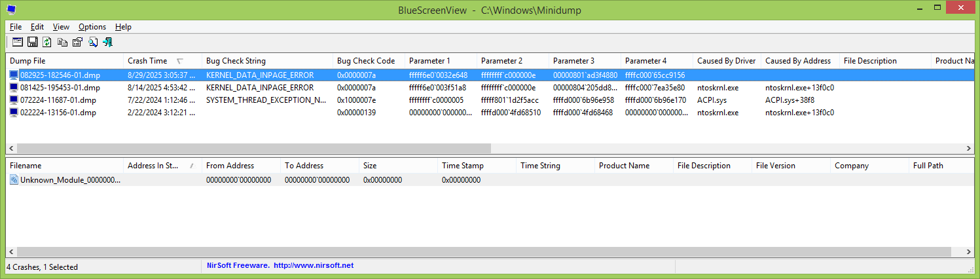Click the Time Stamp column header

pyautogui.click(x=477, y=166)
